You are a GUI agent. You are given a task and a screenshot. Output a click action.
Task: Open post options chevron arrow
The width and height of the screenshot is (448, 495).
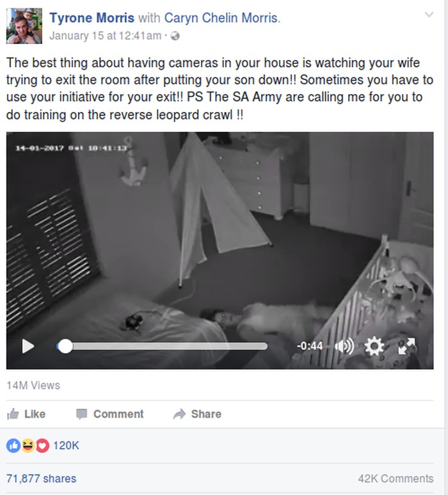pos(429,15)
